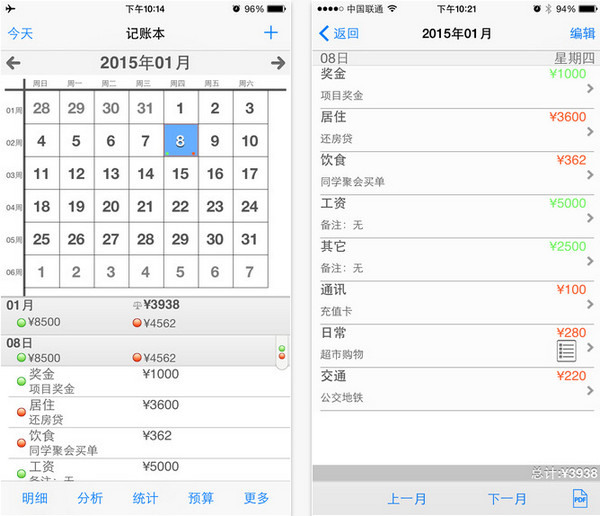This screenshot has height=516, width=600.
Task: Tap ¥1000 amount in left 奖金 row
Action: coord(161,374)
